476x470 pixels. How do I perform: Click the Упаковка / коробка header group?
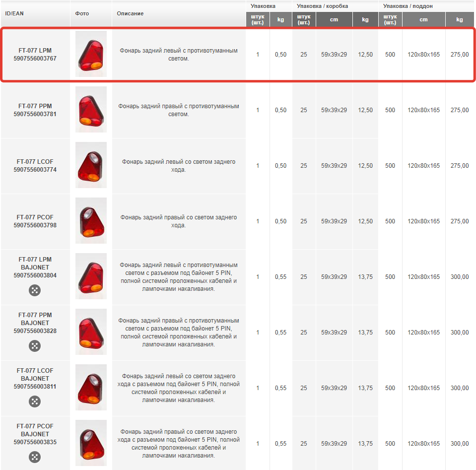click(322, 6)
